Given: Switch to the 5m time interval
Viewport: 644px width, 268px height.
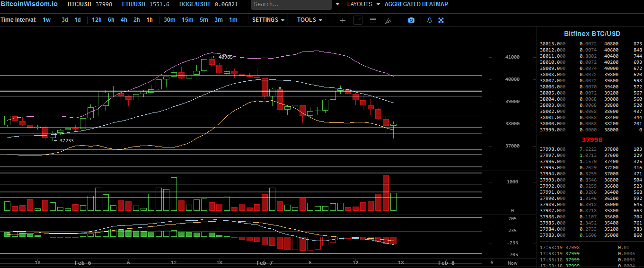Looking at the screenshot, I should point(203,20).
